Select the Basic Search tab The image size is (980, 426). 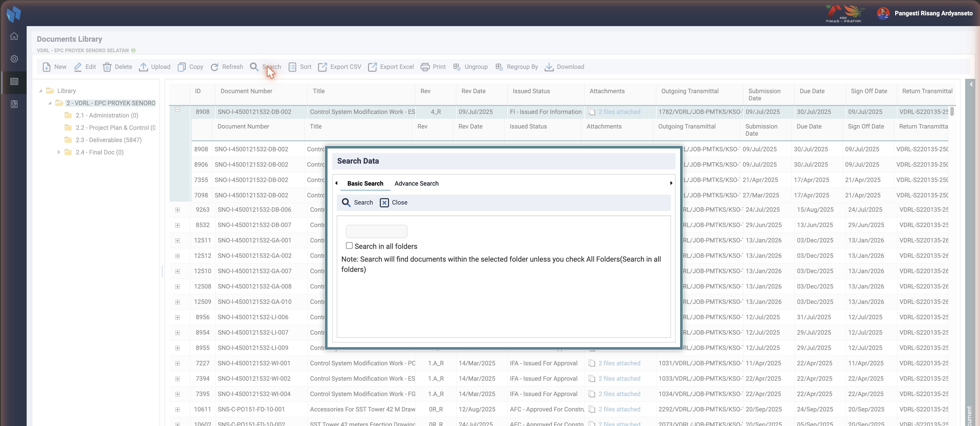click(365, 184)
